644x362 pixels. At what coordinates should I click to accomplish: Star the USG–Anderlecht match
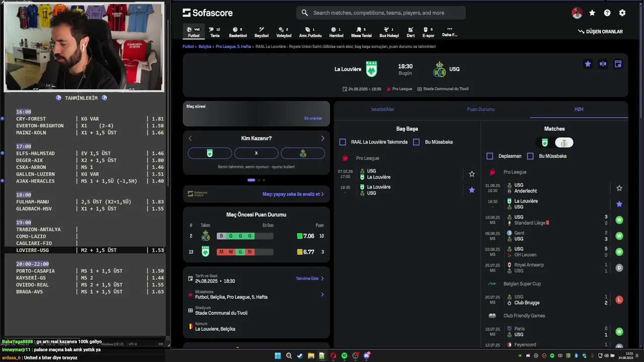click(x=619, y=188)
